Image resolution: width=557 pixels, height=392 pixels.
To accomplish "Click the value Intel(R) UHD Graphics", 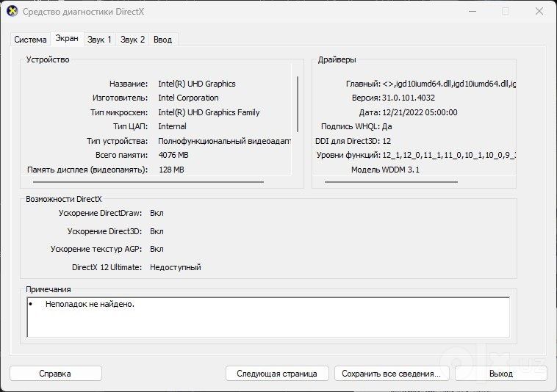I will point(197,84).
